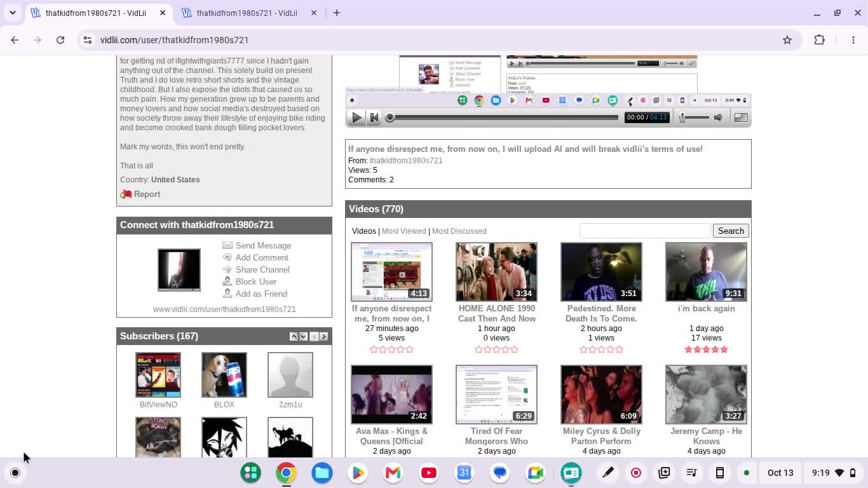Select the Videos tab in the video list
Image resolution: width=868 pixels, height=488 pixels.
coord(364,231)
